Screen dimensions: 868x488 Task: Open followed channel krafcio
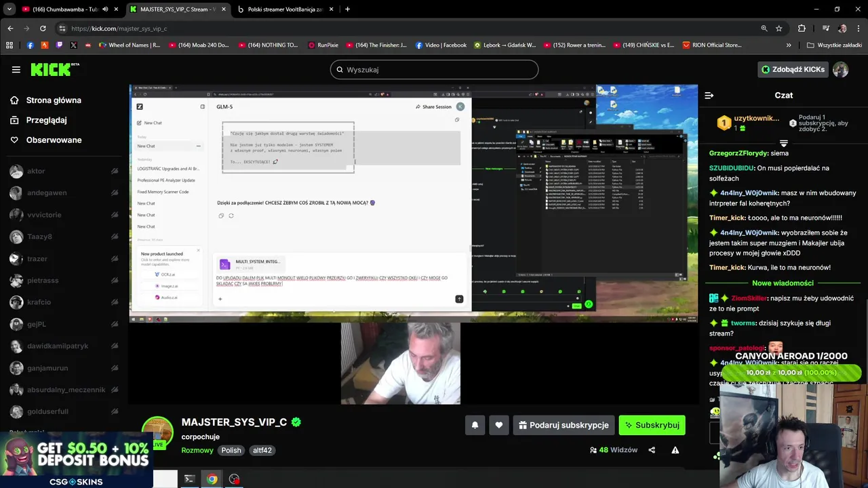pos(39,302)
